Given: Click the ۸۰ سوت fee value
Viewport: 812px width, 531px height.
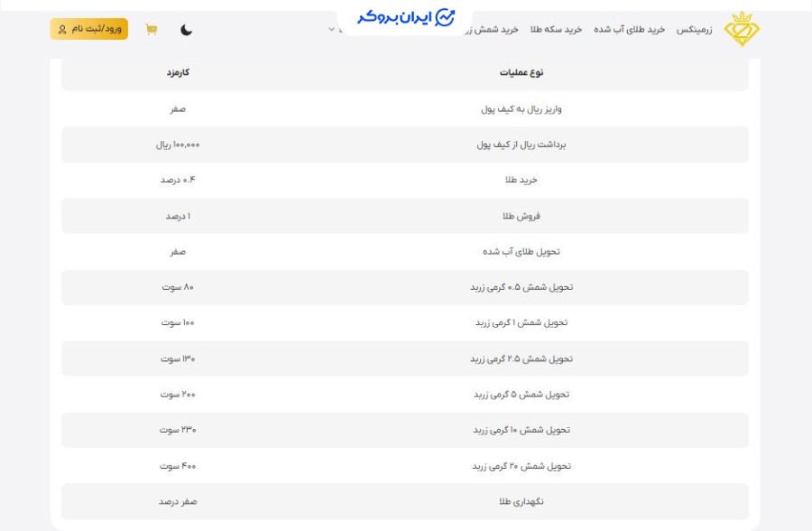Looking at the screenshot, I should pyautogui.click(x=178, y=287).
